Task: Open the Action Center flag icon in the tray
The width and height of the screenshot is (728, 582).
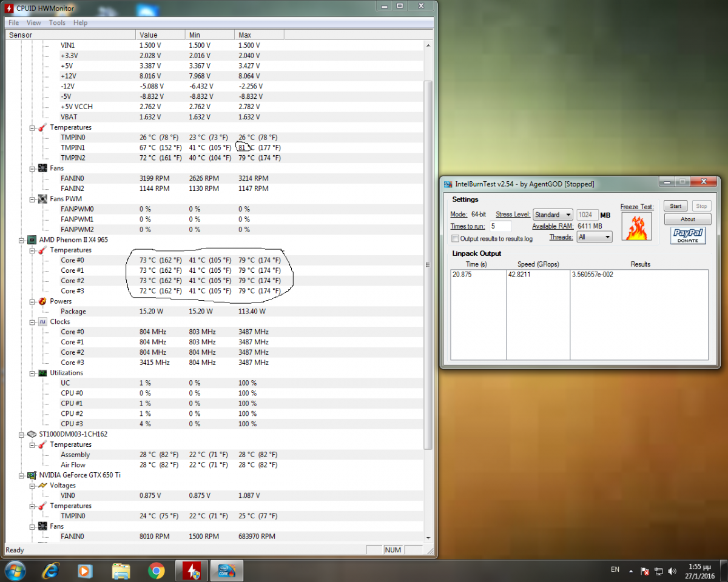Action: pyautogui.click(x=645, y=571)
